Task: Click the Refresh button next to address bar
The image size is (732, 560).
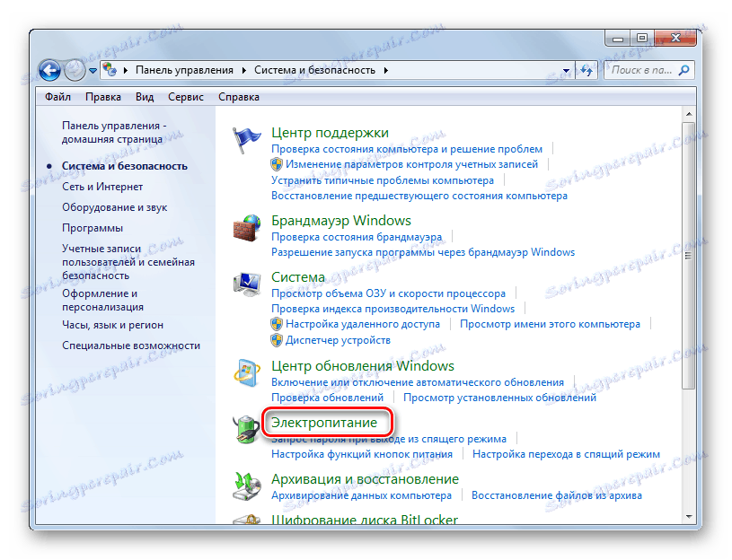Action: point(586,70)
